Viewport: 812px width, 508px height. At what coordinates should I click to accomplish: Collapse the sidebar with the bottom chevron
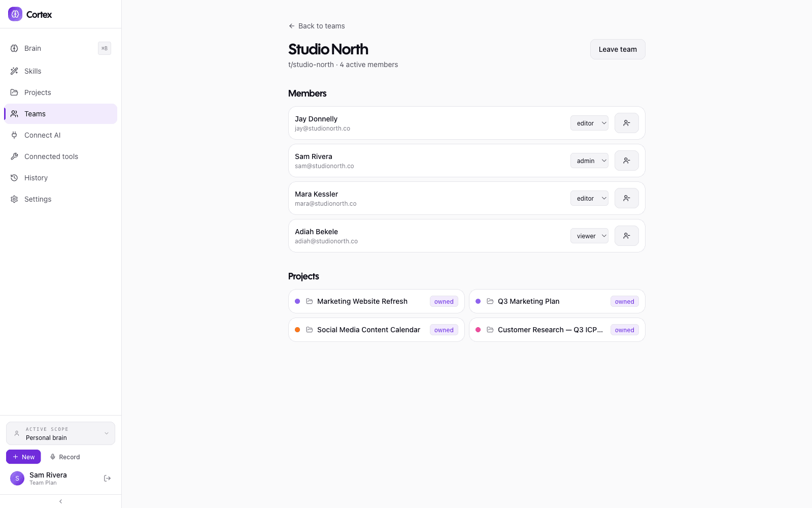tap(60, 501)
